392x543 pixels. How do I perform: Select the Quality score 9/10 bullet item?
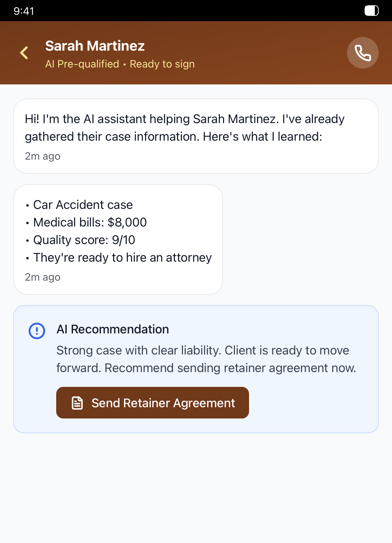click(84, 240)
